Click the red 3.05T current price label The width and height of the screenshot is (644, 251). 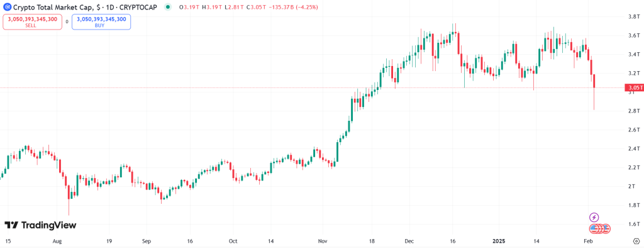(x=633, y=87)
